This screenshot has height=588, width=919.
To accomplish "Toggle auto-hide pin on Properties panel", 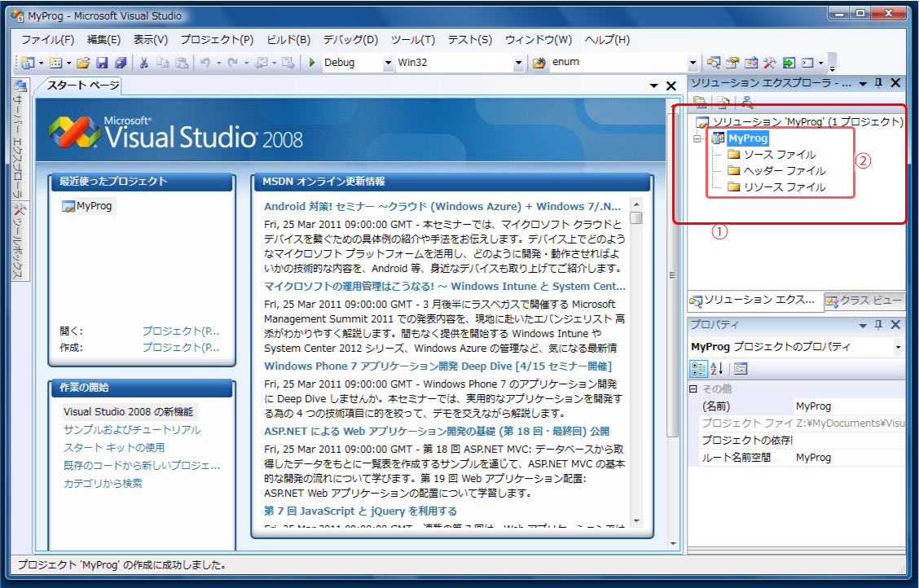I will (878, 325).
